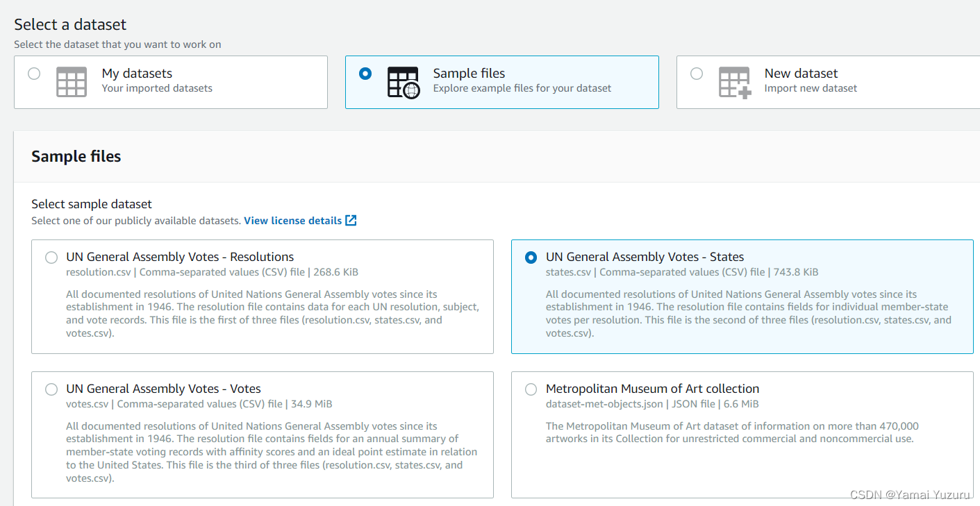Choose UN General Assembly Votes - Votes radio

[51, 389]
